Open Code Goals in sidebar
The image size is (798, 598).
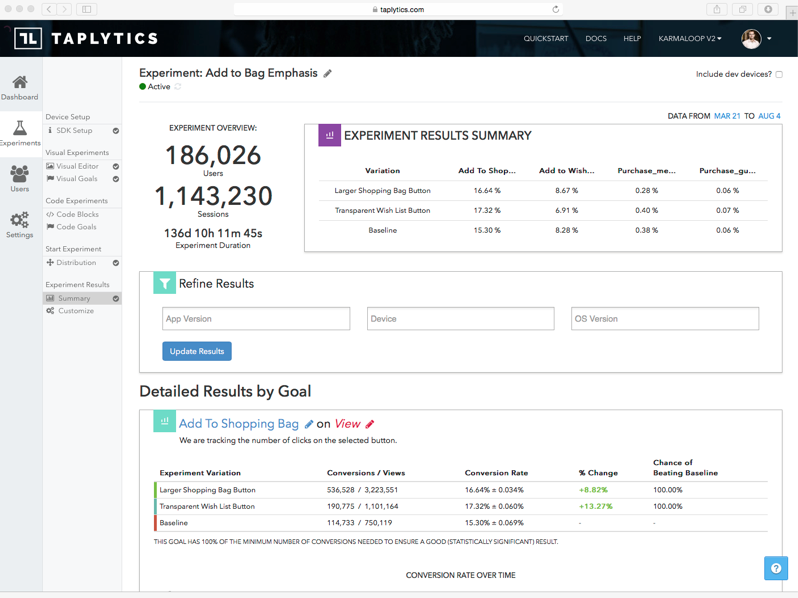pos(76,227)
